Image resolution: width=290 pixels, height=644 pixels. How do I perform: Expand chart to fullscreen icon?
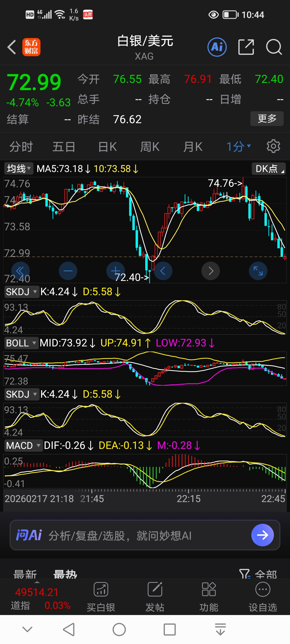pos(258,271)
